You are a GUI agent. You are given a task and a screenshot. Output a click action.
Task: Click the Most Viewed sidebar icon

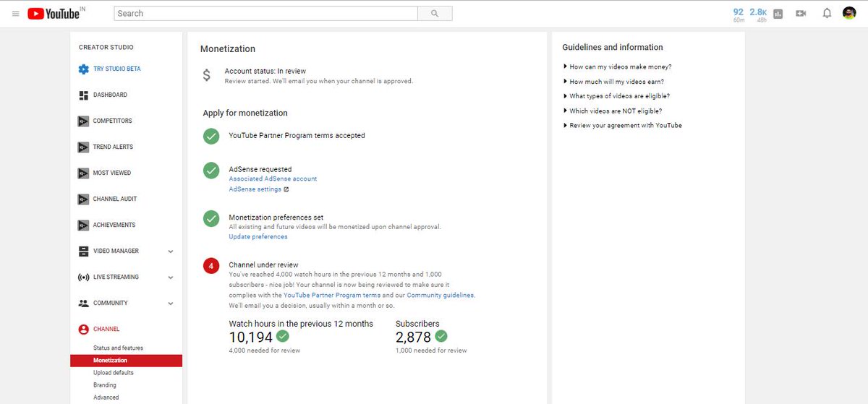[84, 173]
